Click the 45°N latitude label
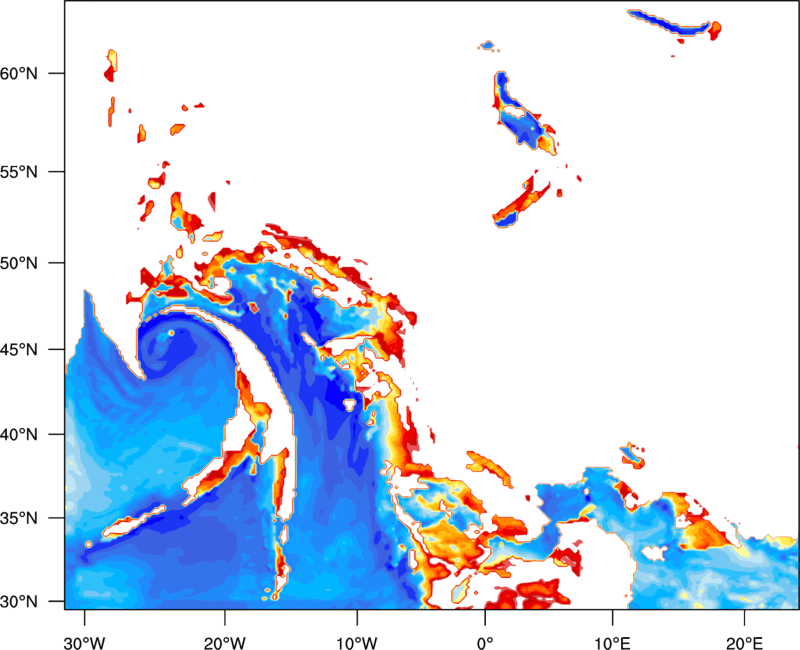800x650 pixels. pyautogui.click(x=19, y=349)
